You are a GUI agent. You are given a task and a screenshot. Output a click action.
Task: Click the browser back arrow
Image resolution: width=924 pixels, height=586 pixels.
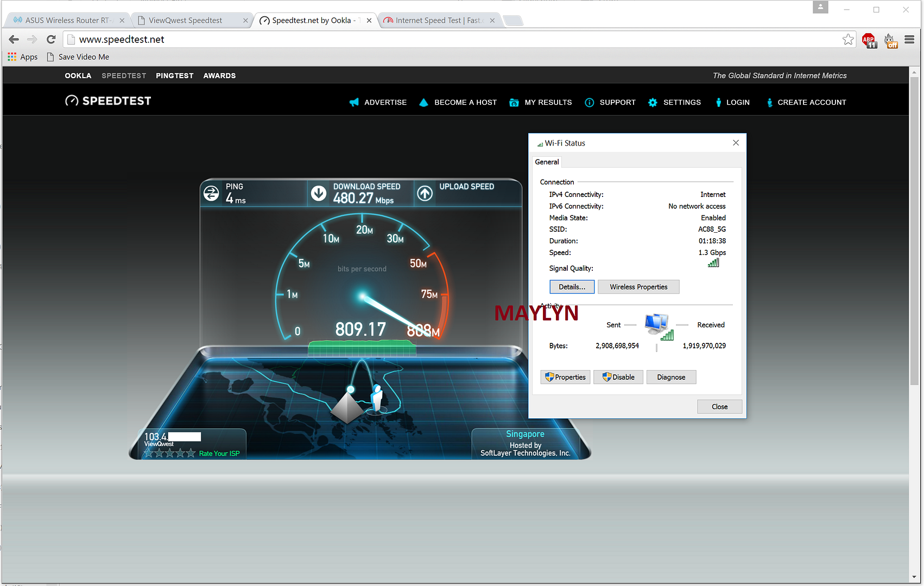pos(14,39)
